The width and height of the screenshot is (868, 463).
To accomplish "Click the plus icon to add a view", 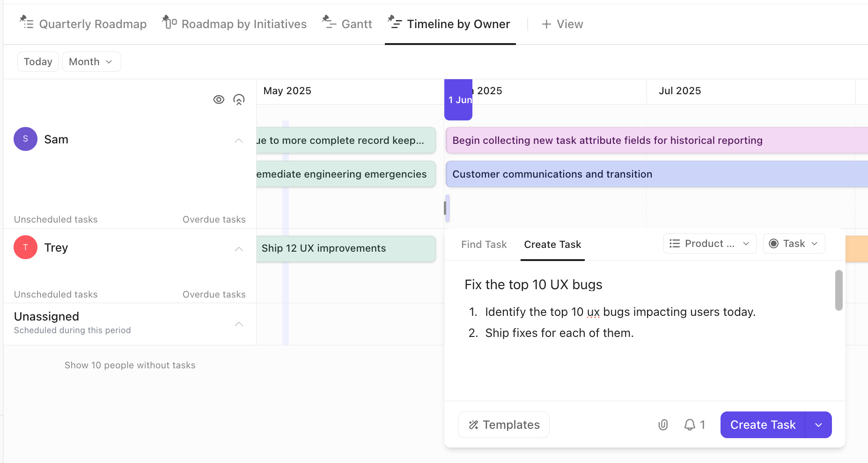I will point(546,24).
